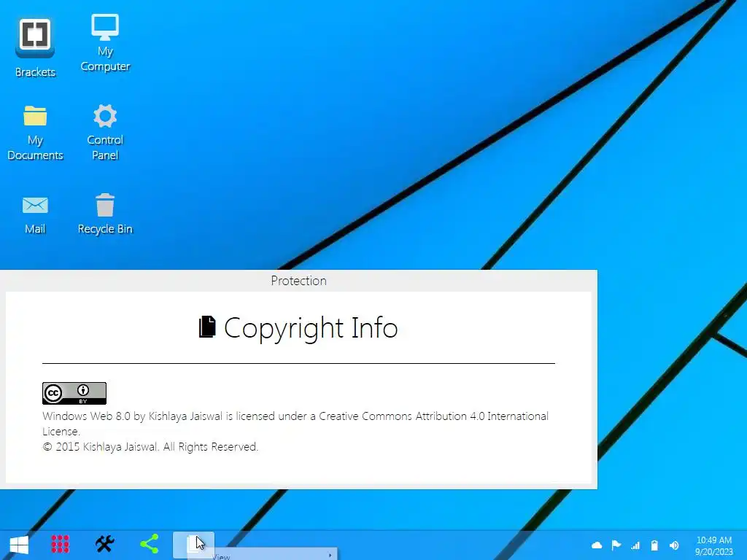Screen dimensions: 747x560
Task: Click the Protection window title bar
Action: point(298,281)
